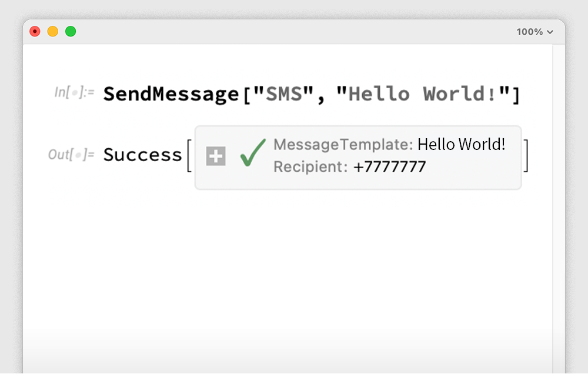Click the Out[ ]= output cell label
This screenshot has width=588, height=374.
click(x=71, y=155)
